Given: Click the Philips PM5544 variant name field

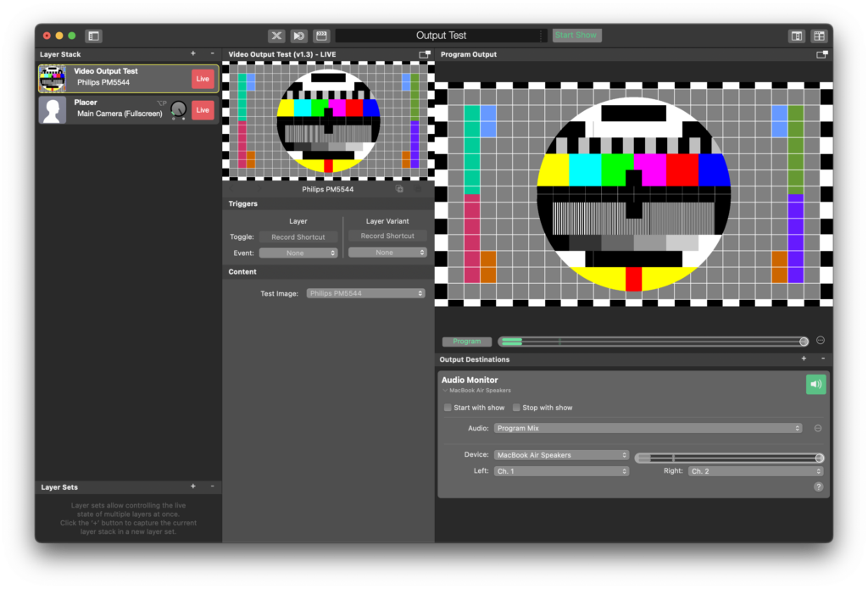Looking at the screenshot, I should (328, 189).
